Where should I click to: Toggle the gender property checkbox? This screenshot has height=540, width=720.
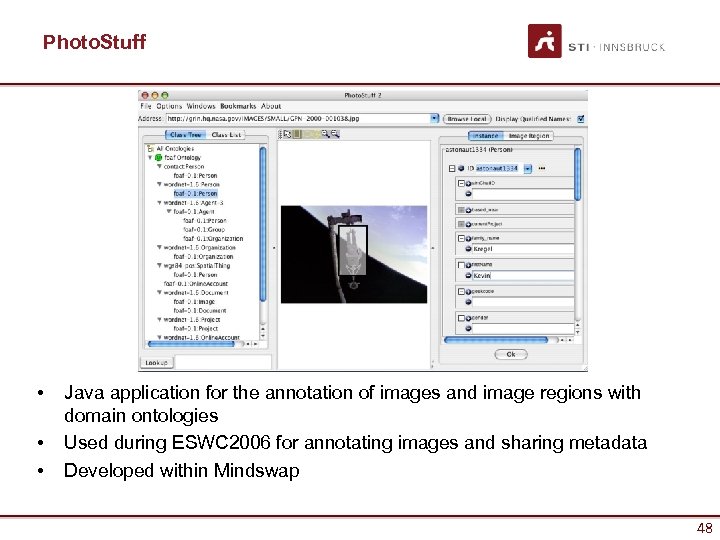461,318
